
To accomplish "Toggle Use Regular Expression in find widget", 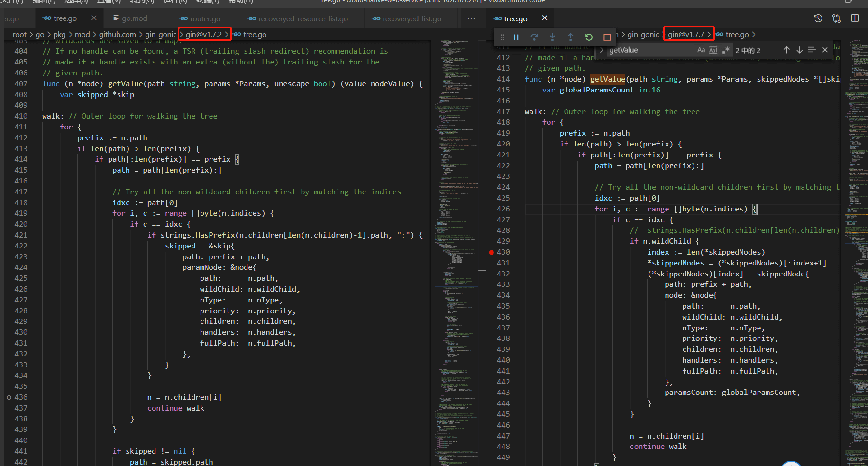I will (725, 50).
